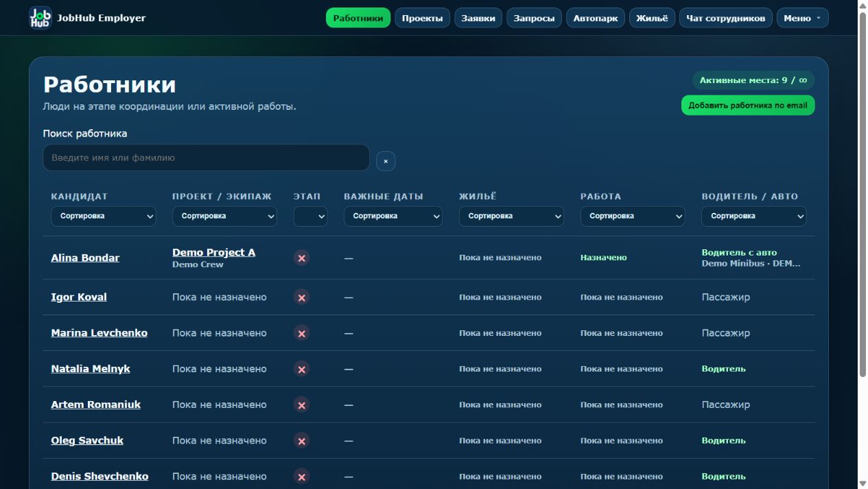
Task: Click Demo Crew text under Demo Project A
Action: pyautogui.click(x=198, y=264)
